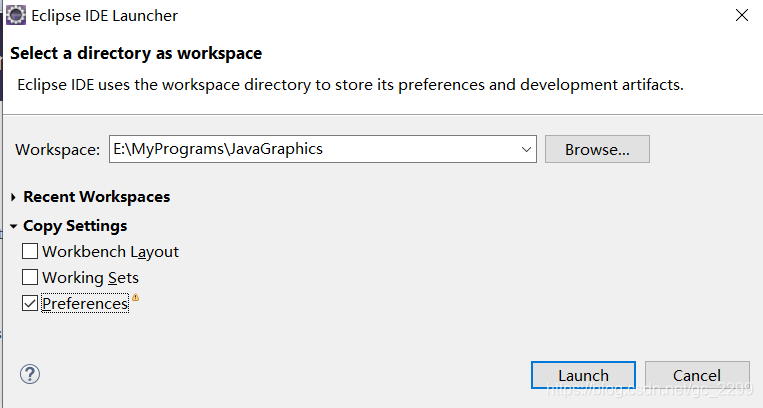Launch Eclipse with the selected workspace
This screenshot has width=763, height=408.
click(583, 375)
